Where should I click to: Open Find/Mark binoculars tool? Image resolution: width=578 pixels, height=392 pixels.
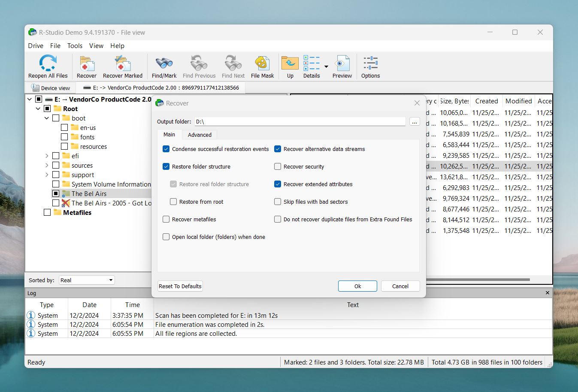point(164,66)
